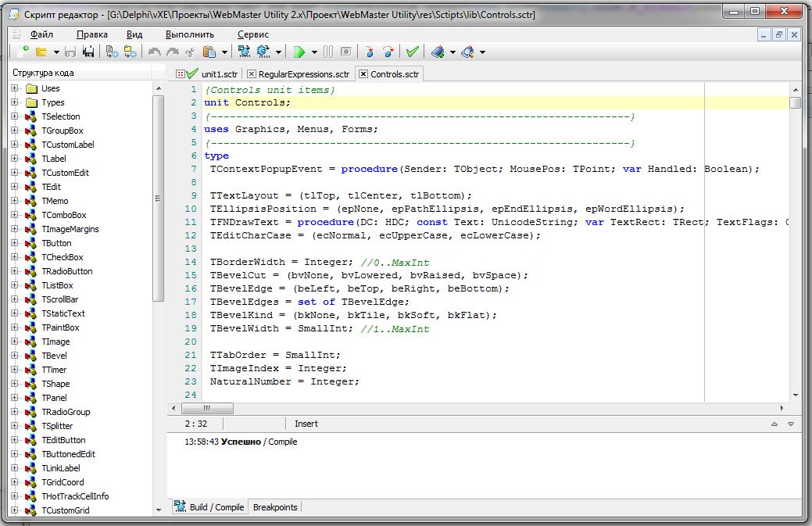Open the Выполнить menu

coord(189,34)
